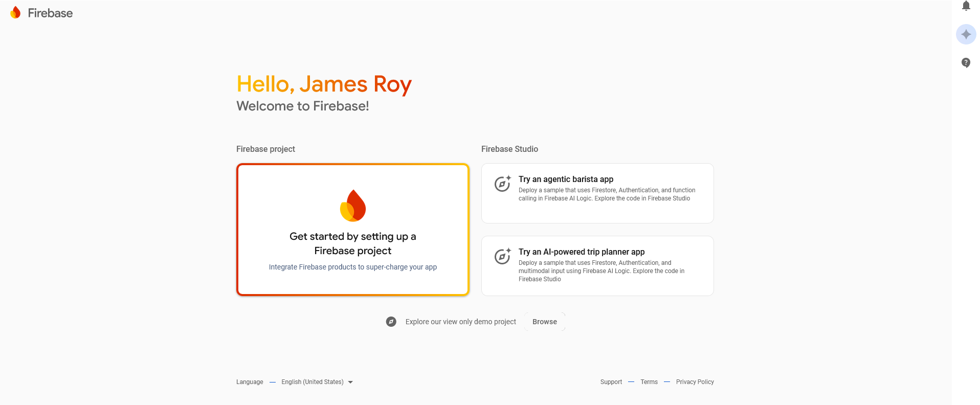Screen dimensions: 980x405
Task: Click the barista app sample icon
Action: (502, 184)
